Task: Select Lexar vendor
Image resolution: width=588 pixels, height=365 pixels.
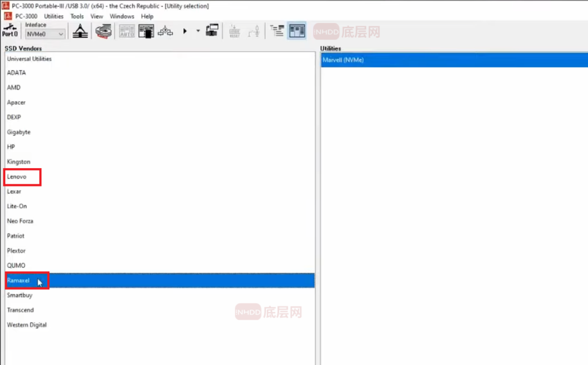Action: coord(160,191)
